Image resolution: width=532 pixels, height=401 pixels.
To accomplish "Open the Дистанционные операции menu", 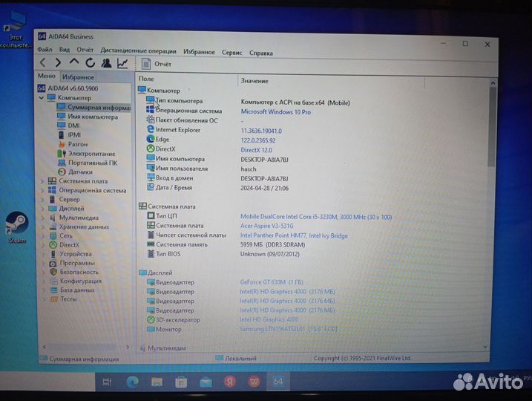I will tap(139, 52).
